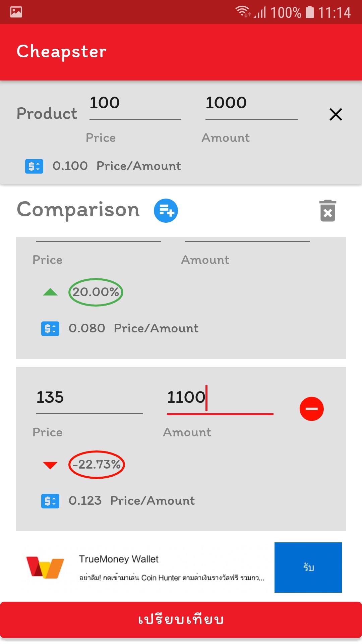Clear the Product row with X icon

coord(336,114)
